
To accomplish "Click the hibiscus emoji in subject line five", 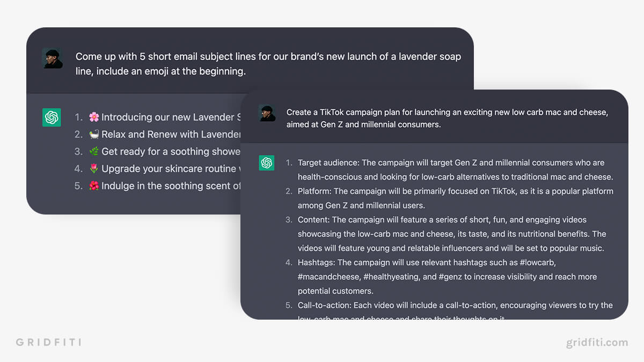I will 94,186.
